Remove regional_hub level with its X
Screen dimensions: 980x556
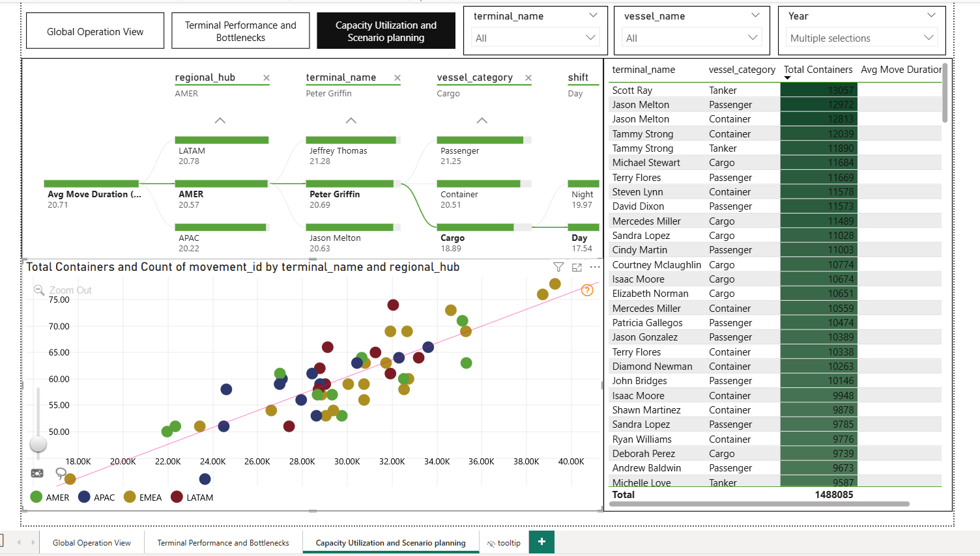pos(267,78)
